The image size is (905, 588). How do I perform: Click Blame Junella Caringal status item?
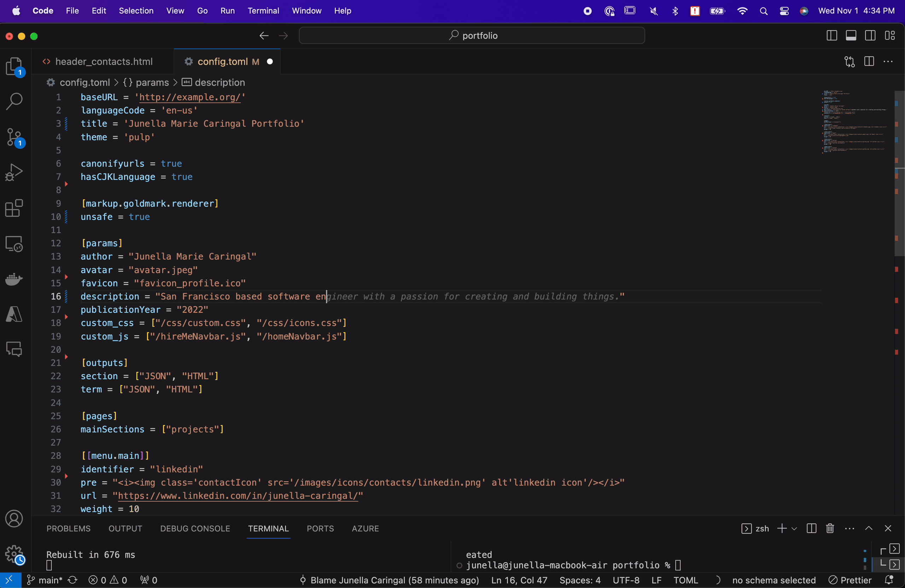389,580
